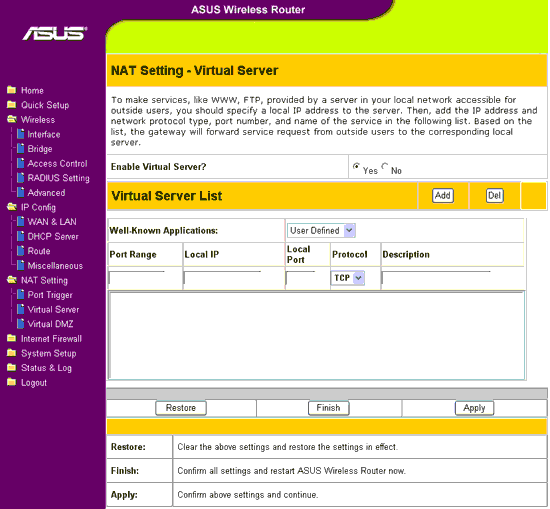Click the WAN & LAN page icon
This screenshot has width=550, height=509.
tap(21, 222)
